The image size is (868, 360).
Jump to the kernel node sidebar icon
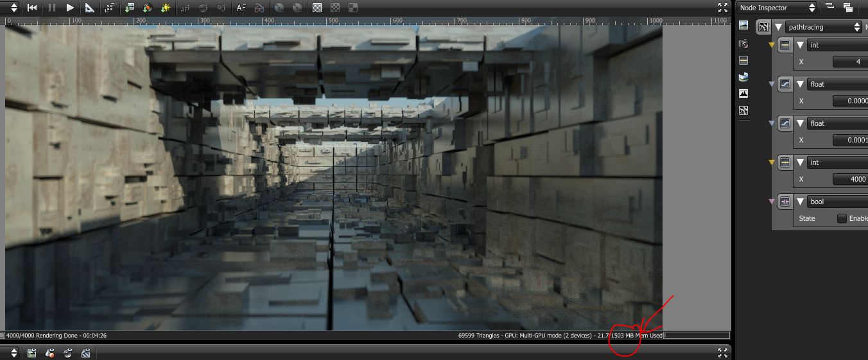(x=743, y=110)
